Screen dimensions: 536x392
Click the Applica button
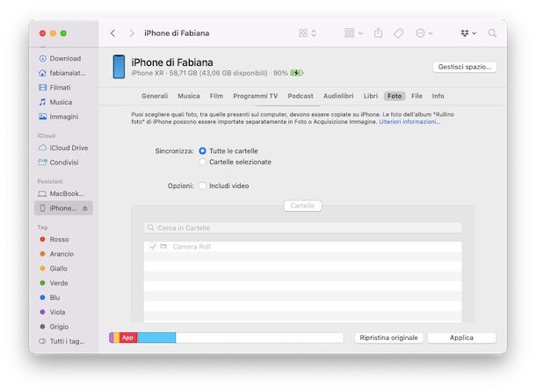coord(461,338)
